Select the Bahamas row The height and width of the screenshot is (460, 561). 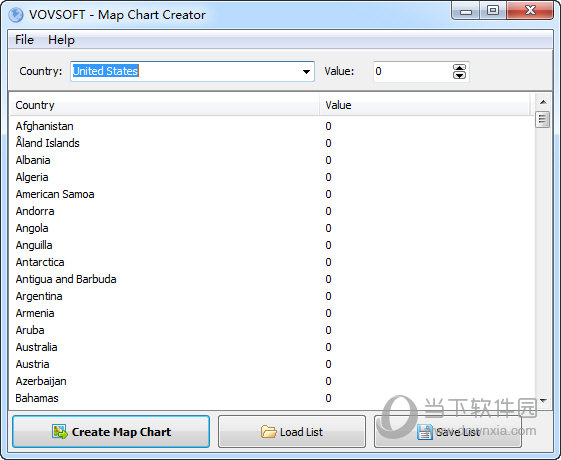point(272,398)
